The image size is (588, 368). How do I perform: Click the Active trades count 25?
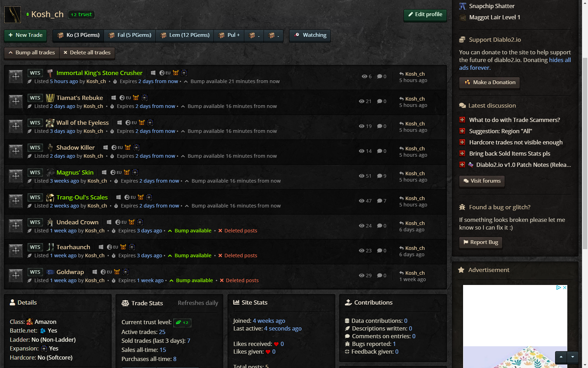(162, 332)
